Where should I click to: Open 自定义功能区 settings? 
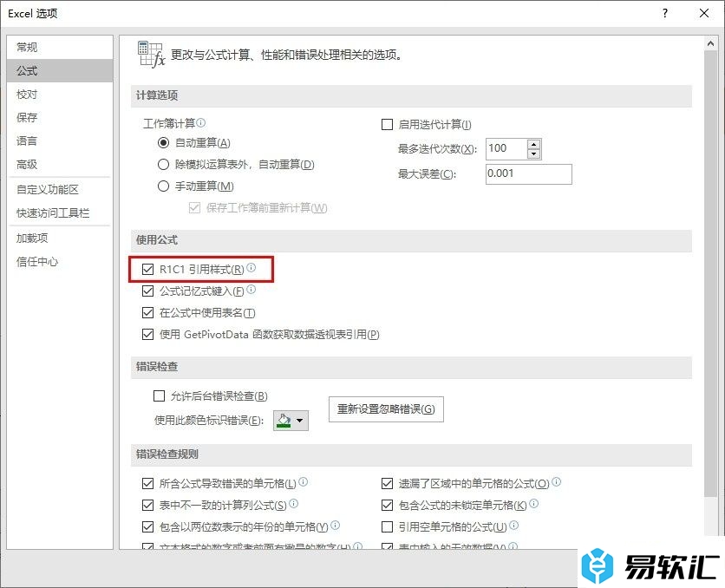point(60,190)
